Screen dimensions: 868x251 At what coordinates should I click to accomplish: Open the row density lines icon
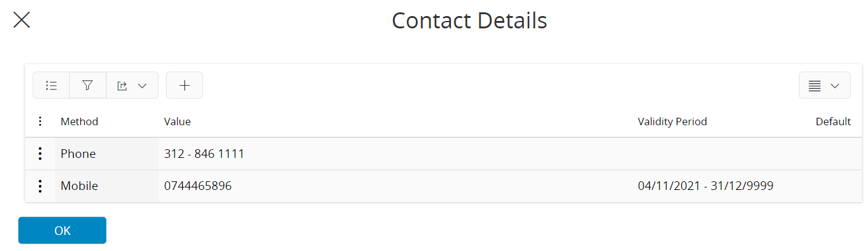pyautogui.click(x=814, y=86)
